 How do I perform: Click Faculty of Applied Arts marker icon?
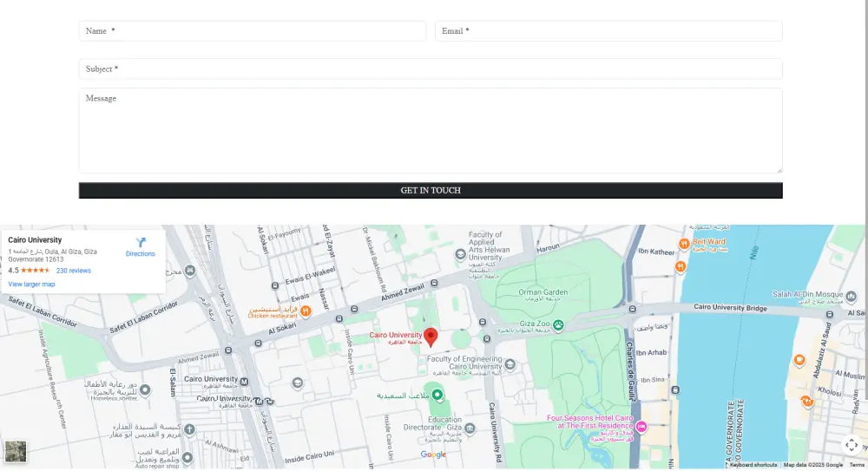pyautogui.click(x=461, y=255)
